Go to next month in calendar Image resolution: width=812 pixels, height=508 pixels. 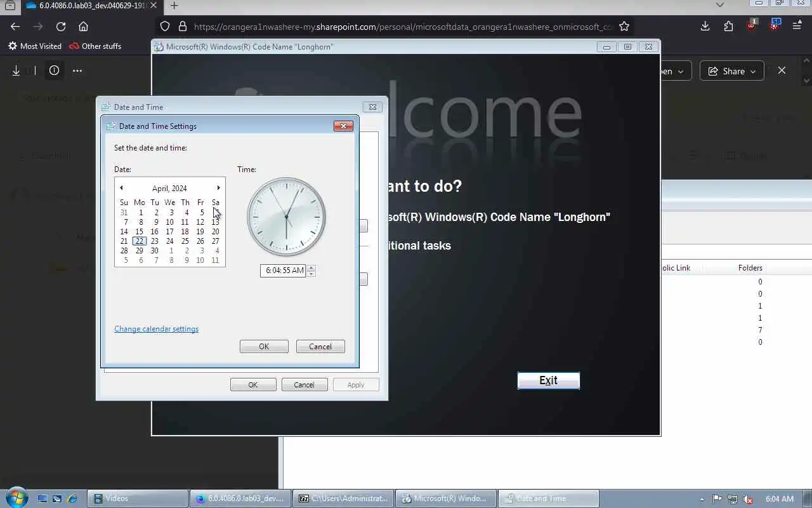coord(218,188)
